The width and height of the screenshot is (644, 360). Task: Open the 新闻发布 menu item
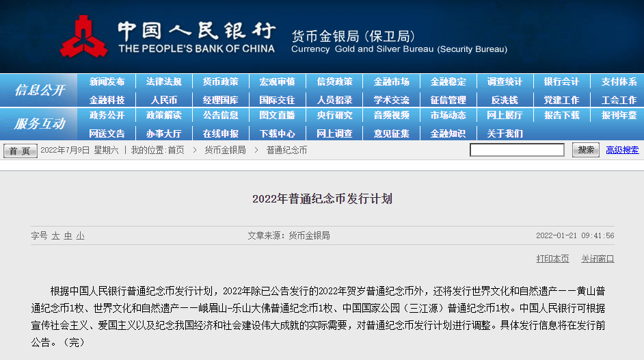pos(107,81)
